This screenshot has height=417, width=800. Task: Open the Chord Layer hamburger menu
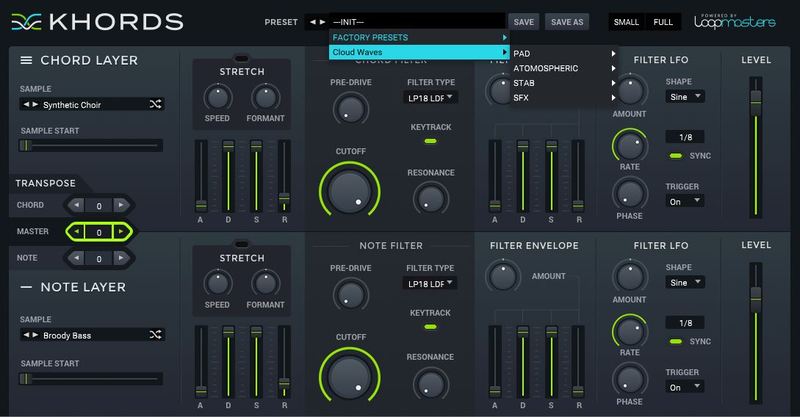pos(26,60)
